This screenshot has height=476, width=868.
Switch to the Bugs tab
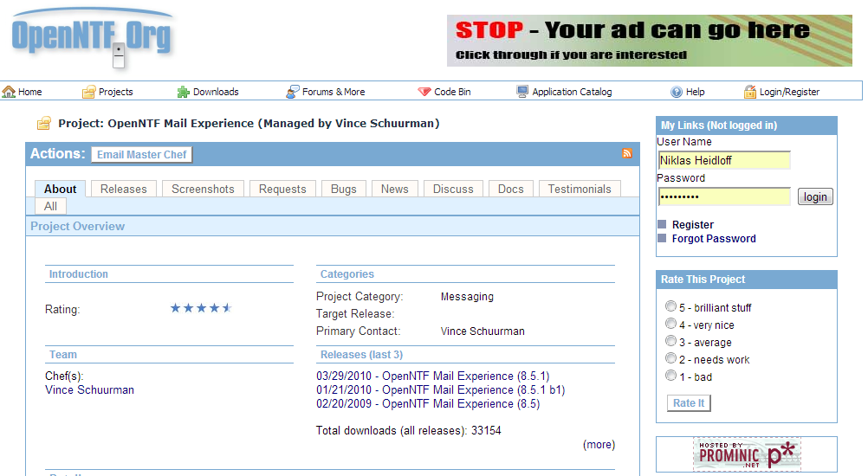click(x=343, y=189)
